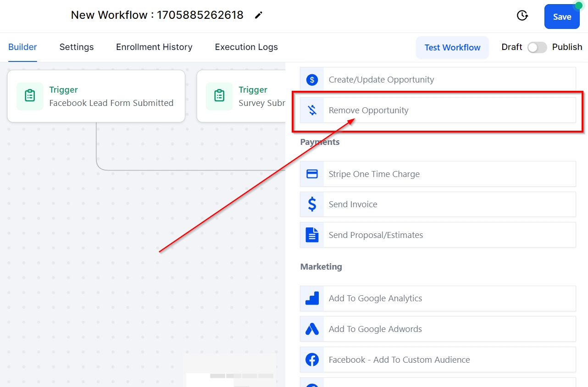Click the Remove Opportunity crossed-dollar icon
This screenshot has height=387, width=588.
pyautogui.click(x=312, y=110)
